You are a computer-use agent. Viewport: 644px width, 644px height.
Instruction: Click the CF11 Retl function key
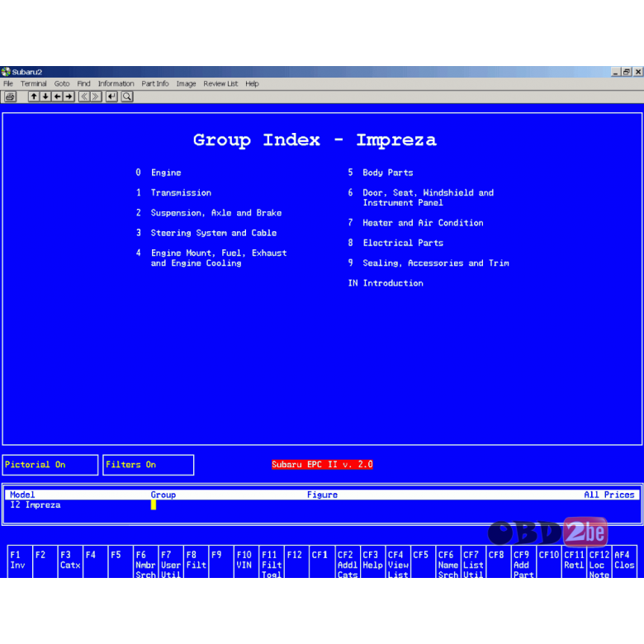(x=574, y=561)
